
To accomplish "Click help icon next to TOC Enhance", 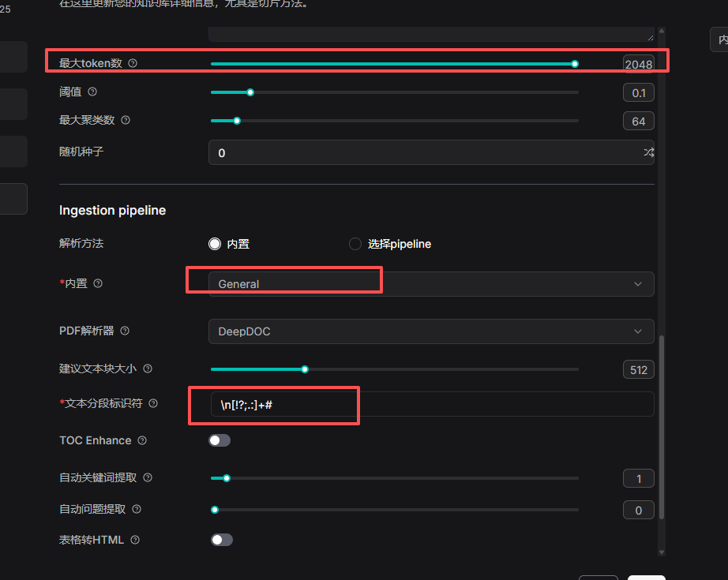I will [x=142, y=440].
